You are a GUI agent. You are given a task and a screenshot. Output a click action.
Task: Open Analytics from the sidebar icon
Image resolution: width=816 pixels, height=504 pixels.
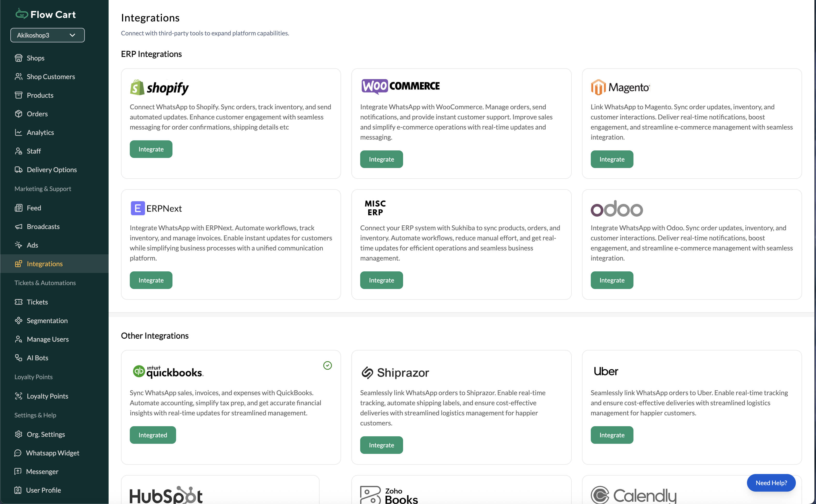coord(19,132)
